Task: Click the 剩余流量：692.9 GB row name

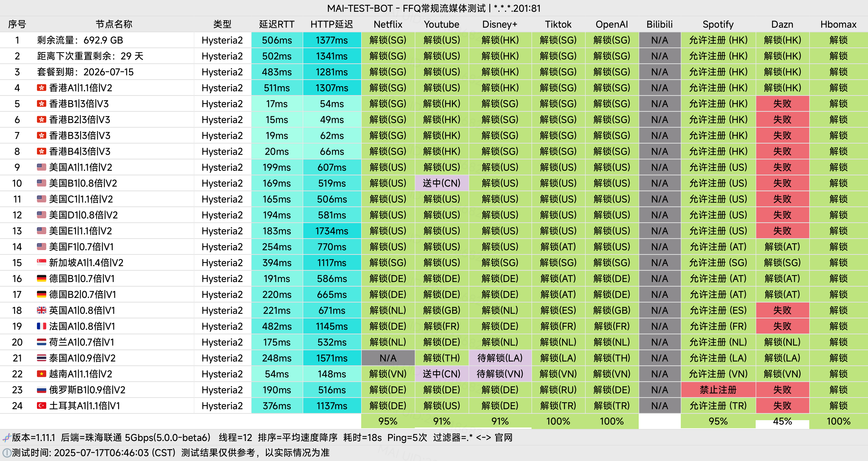Action: (80, 40)
